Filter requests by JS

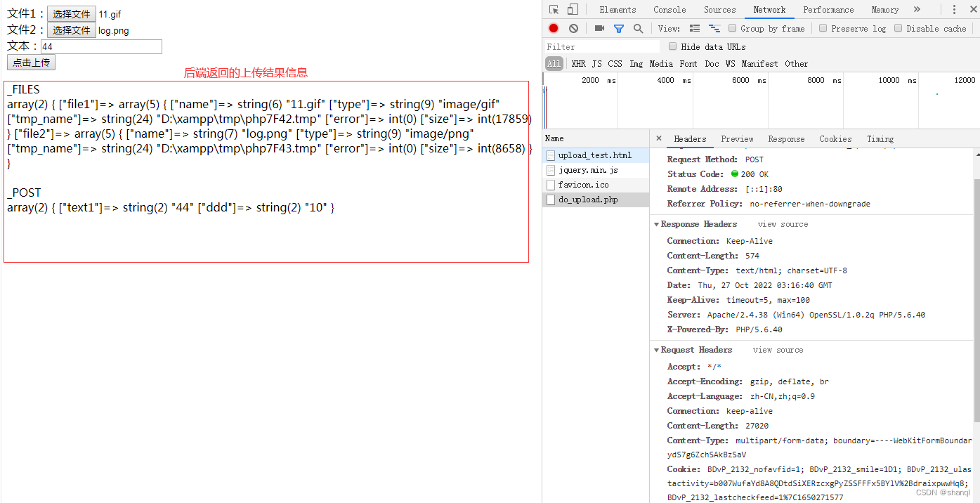point(596,64)
